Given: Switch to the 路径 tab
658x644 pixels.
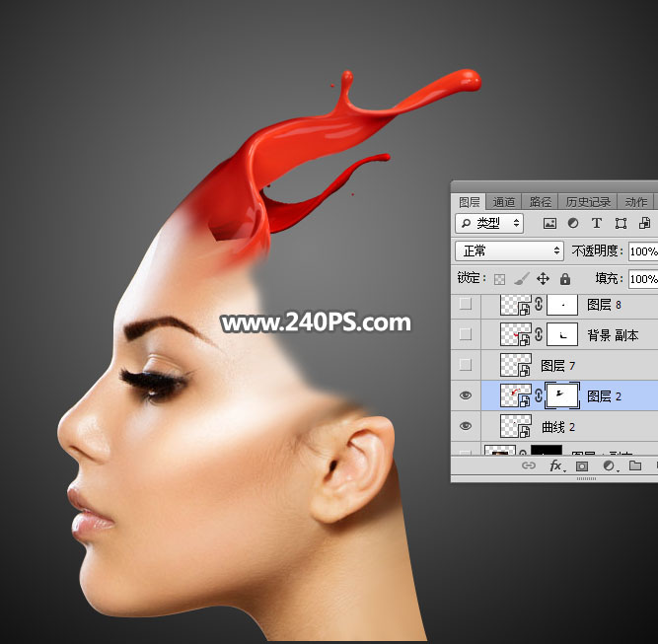Looking at the screenshot, I should pos(540,202).
